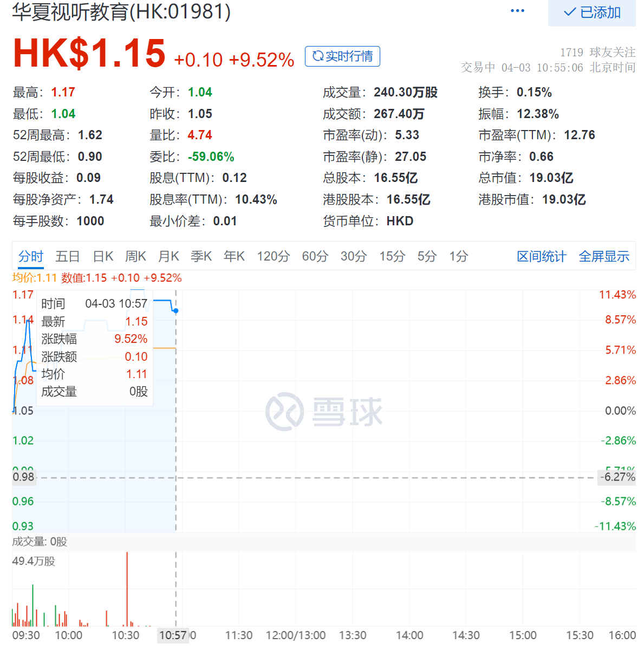Click the 14:00 time axis label

(x=409, y=635)
